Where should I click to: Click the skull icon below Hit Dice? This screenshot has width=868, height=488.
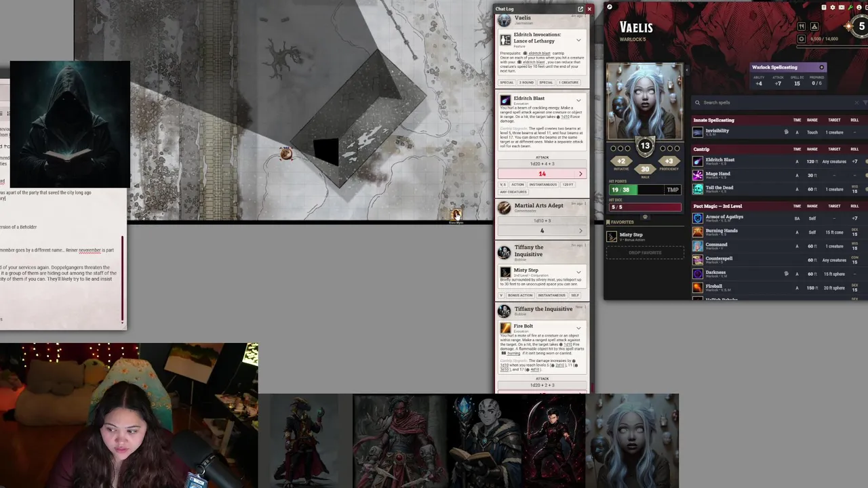coord(645,218)
